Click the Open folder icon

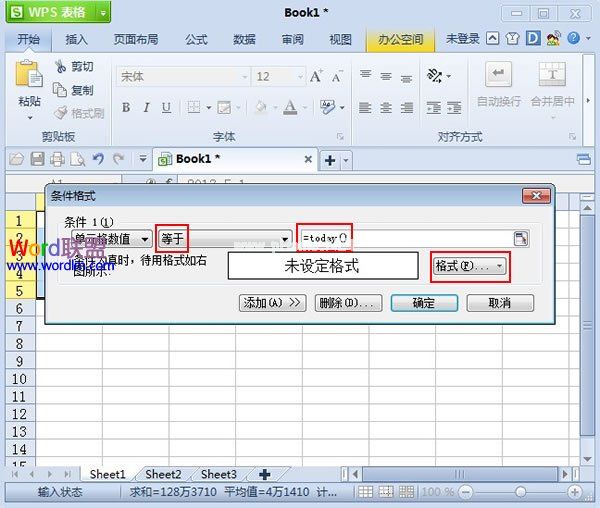(16, 159)
